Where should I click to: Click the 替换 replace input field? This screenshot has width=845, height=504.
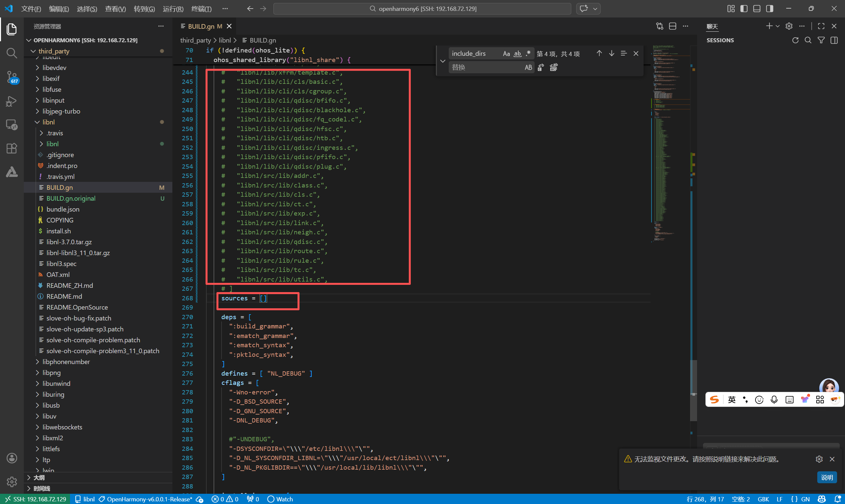click(486, 67)
